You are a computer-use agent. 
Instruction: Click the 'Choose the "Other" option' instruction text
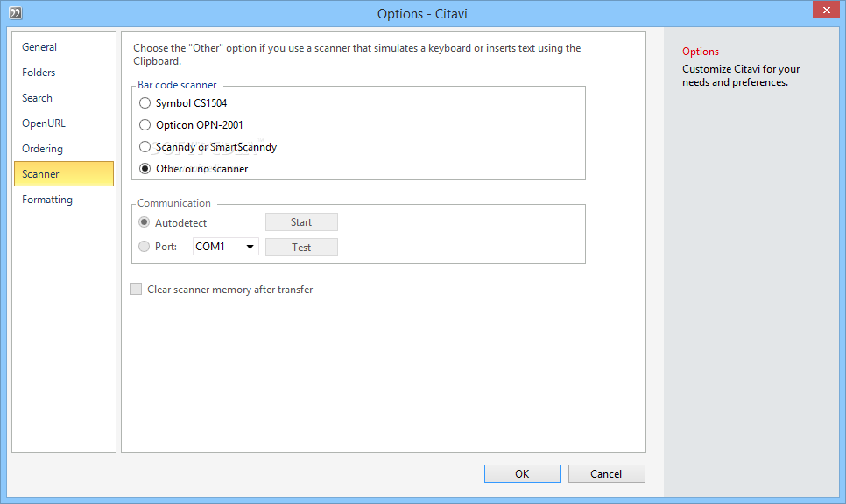[x=356, y=54]
